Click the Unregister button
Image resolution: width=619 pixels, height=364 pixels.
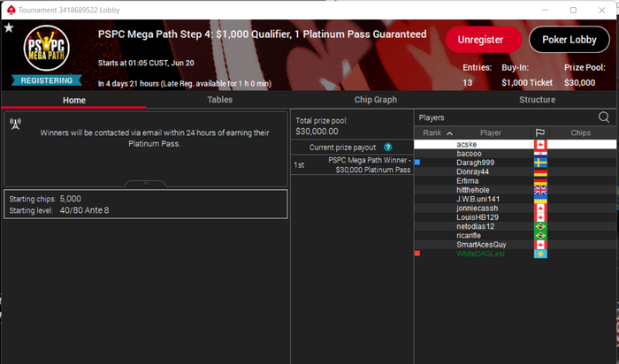484,40
